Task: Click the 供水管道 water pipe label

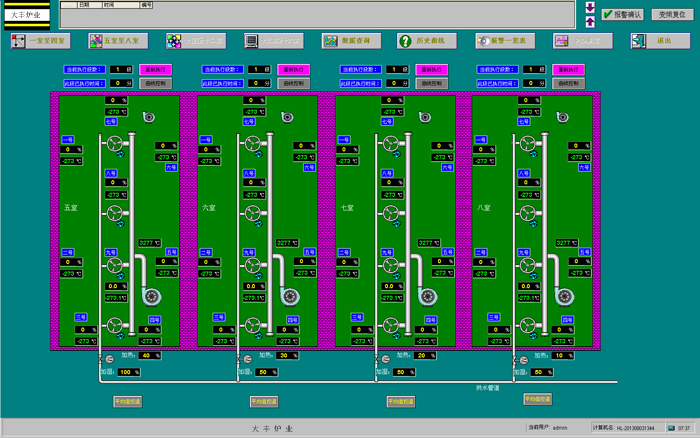Action: coord(488,388)
